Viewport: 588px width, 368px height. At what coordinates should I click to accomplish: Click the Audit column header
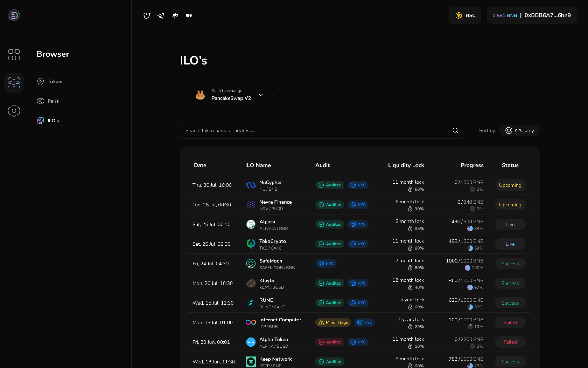click(x=322, y=165)
